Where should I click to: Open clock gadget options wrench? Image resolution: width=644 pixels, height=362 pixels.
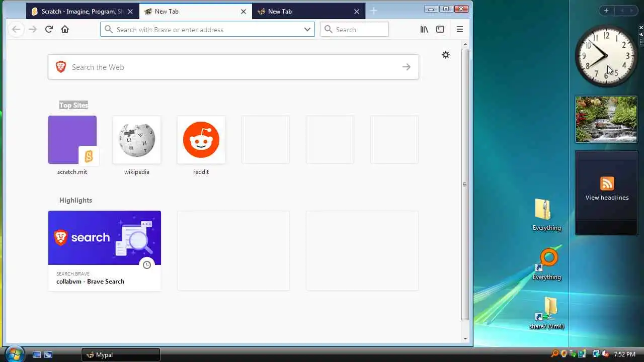click(x=641, y=34)
